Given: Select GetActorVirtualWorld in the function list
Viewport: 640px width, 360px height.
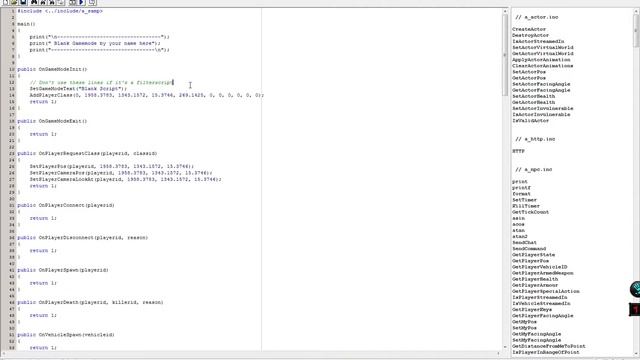Looking at the screenshot, I should (x=543, y=53).
